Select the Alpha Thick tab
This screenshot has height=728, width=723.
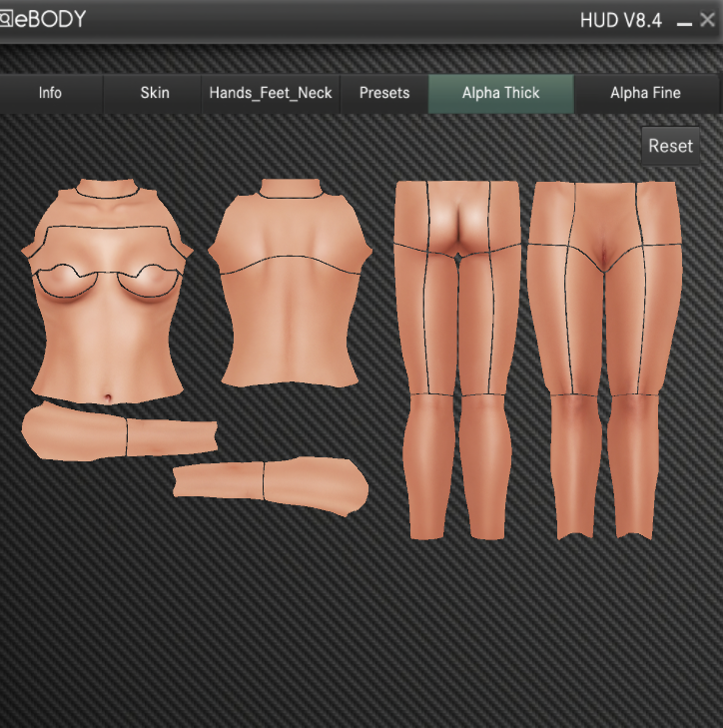(500, 93)
